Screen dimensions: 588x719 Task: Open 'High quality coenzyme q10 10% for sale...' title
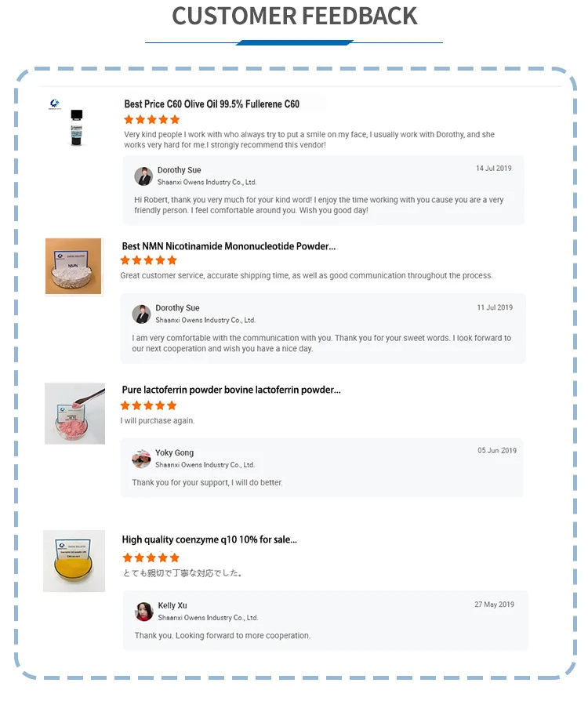[209, 539]
